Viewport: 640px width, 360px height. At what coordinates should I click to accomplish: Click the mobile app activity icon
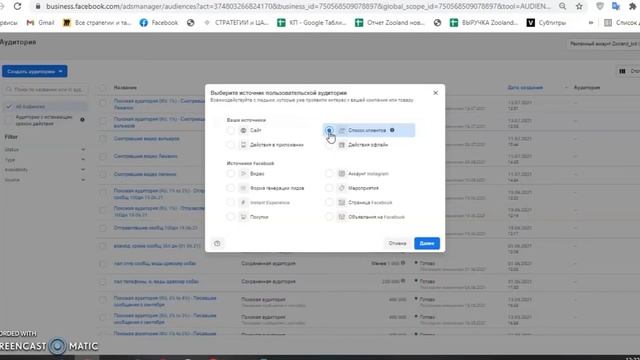tap(243, 145)
